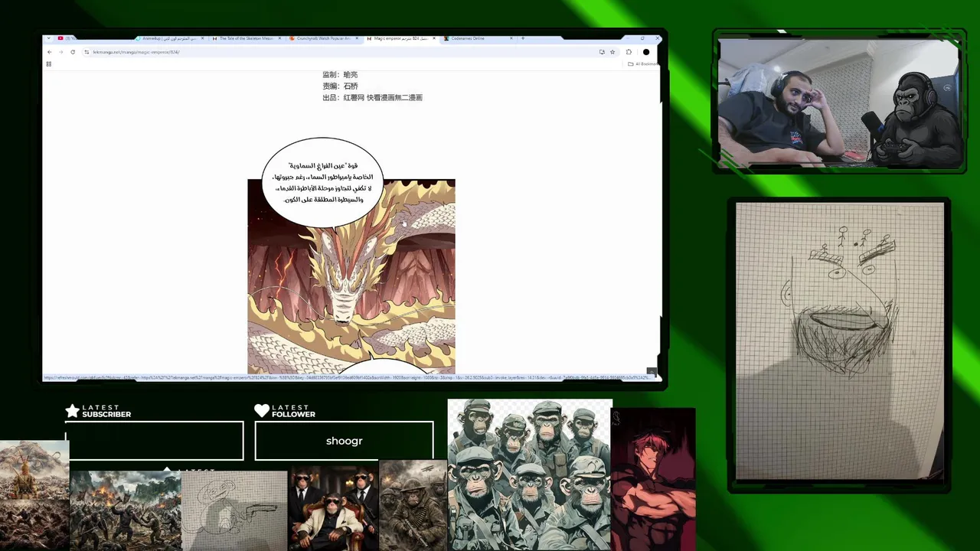Click the soldier chimps group picture

click(x=530, y=474)
